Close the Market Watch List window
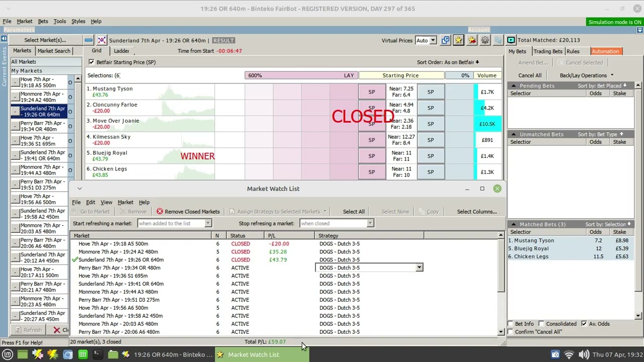Viewport: 644px width, 362px height. 497,189
